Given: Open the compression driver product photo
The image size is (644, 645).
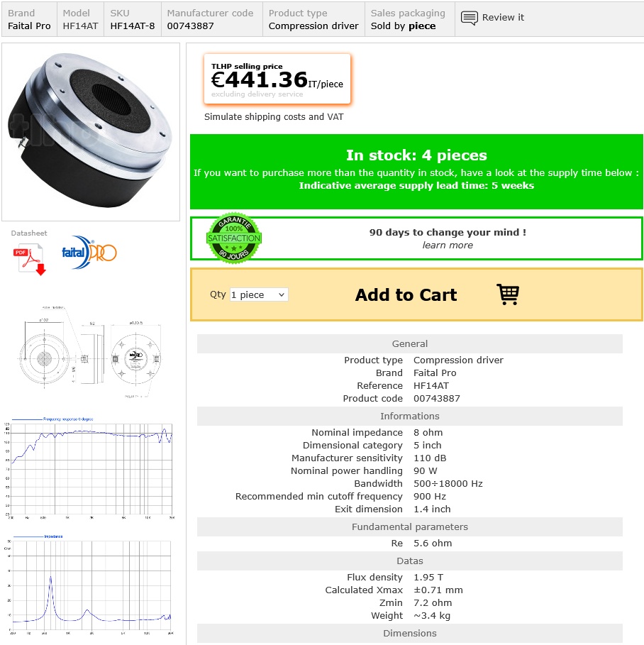Looking at the screenshot, I should pyautogui.click(x=91, y=132).
